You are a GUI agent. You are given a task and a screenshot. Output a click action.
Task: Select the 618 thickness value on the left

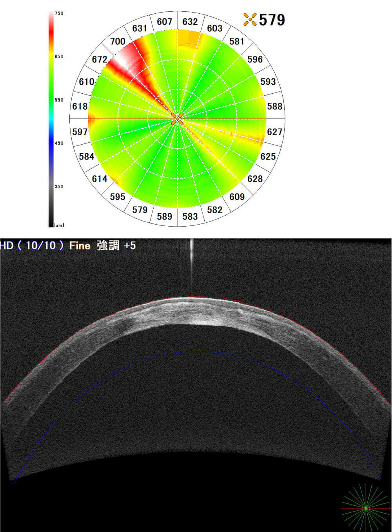click(80, 106)
